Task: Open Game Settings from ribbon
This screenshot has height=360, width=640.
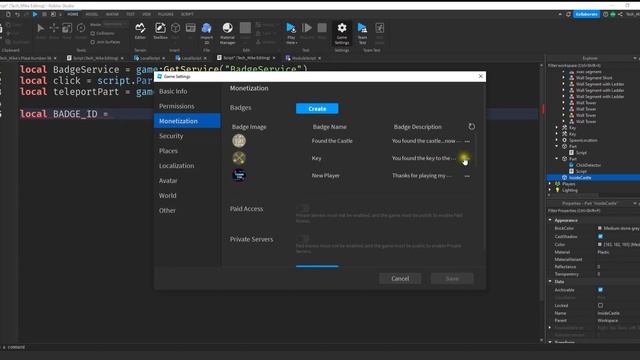Action: [x=342, y=33]
